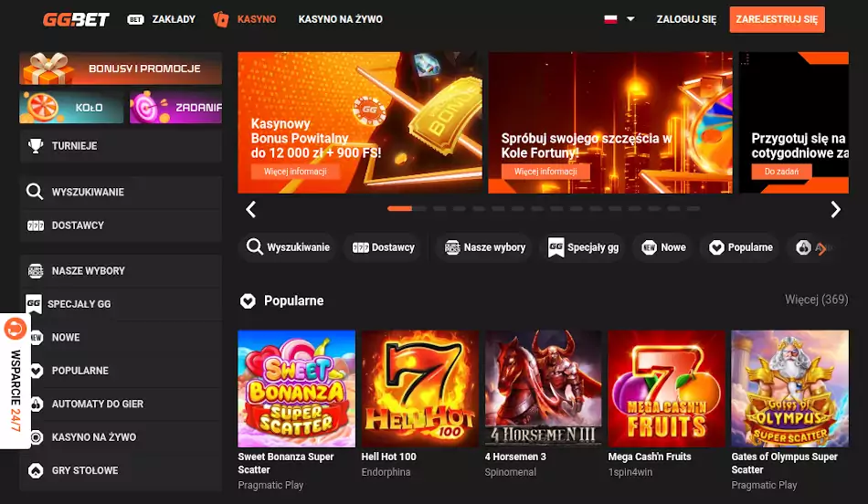Open Hell Hot 100 game thumbnail
The height and width of the screenshot is (504, 868).
click(x=419, y=388)
